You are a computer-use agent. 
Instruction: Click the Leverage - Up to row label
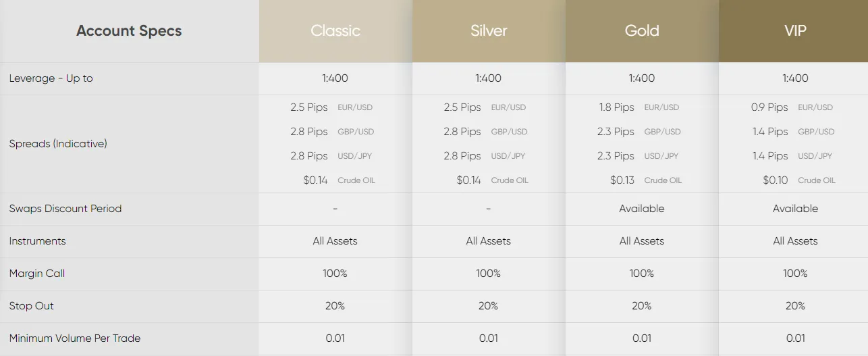point(51,78)
